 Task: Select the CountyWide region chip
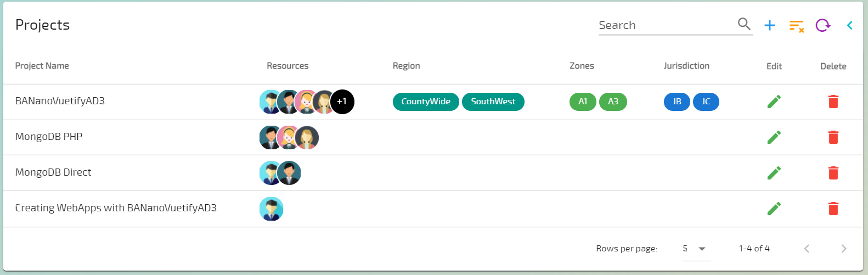click(426, 102)
